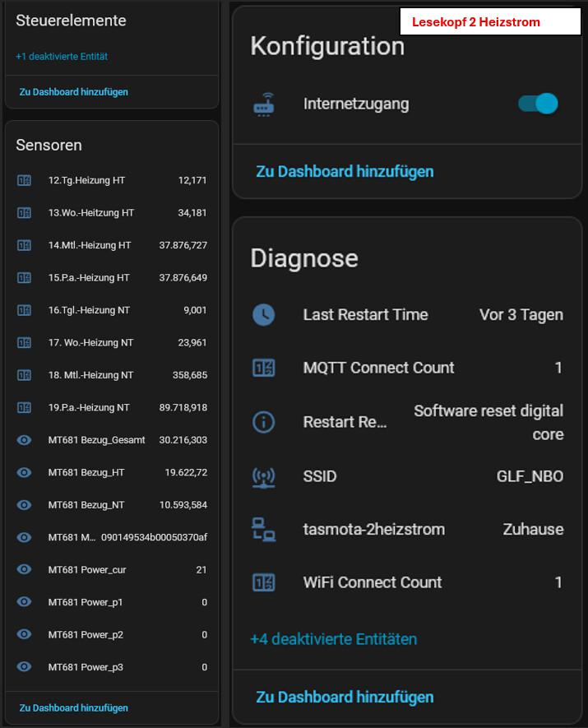588x728 pixels.
Task: Add Diagnose card to dashboard
Action: pyautogui.click(x=345, y=697)
